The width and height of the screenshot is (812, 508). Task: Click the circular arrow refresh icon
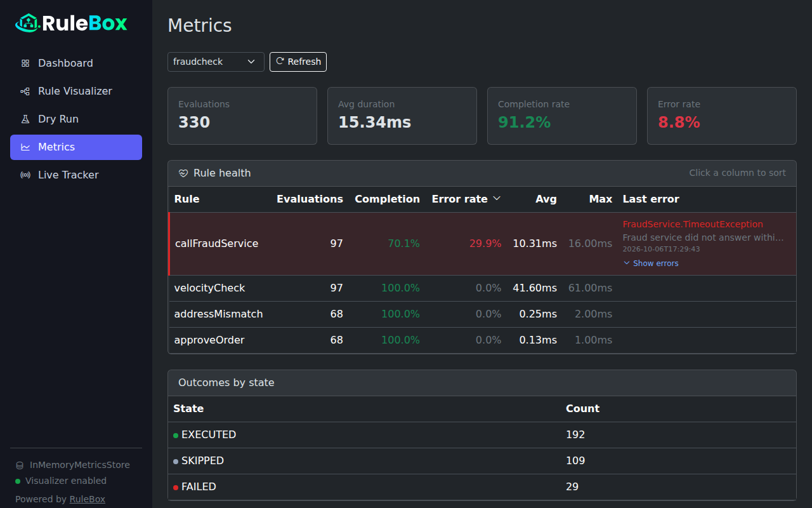(x=280, y=62)
